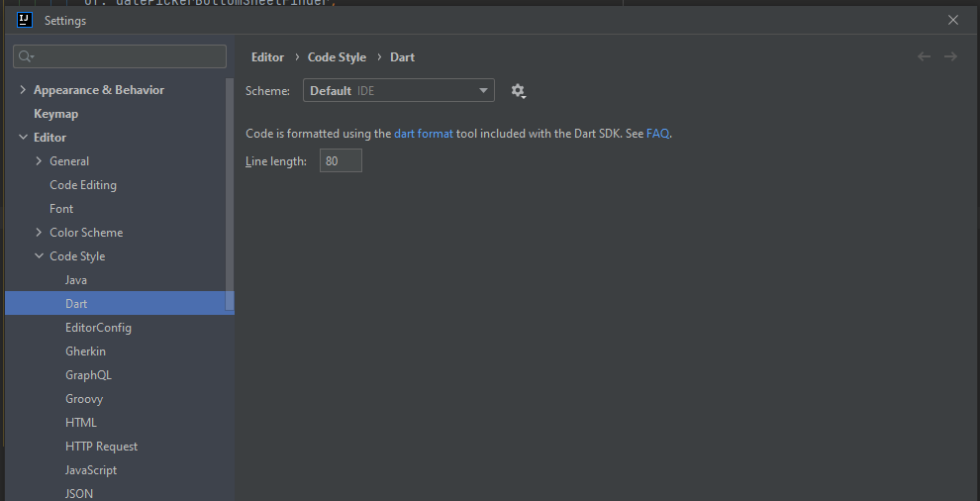Open the scheme actions gear menu
This screenshot has height=501, width=980.
518,91
